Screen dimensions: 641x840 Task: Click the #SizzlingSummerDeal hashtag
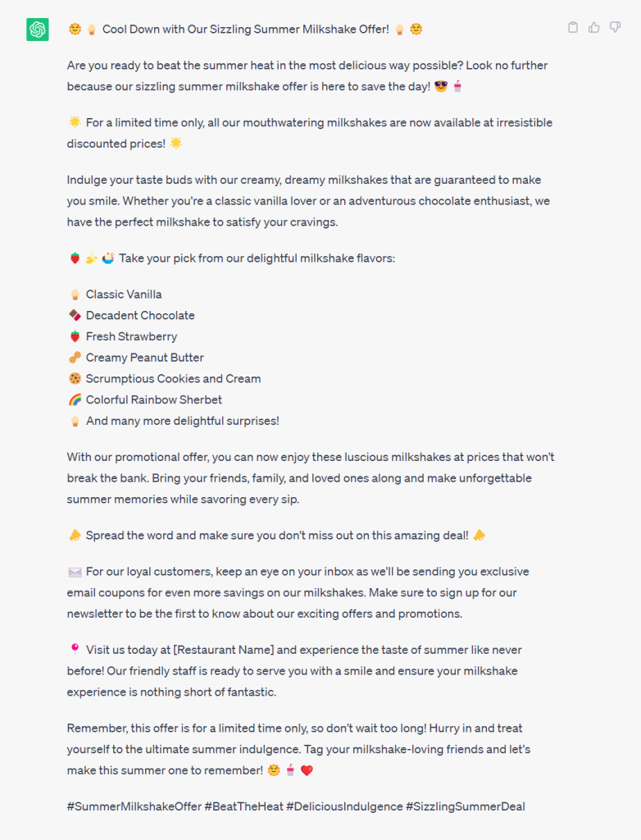465,806
